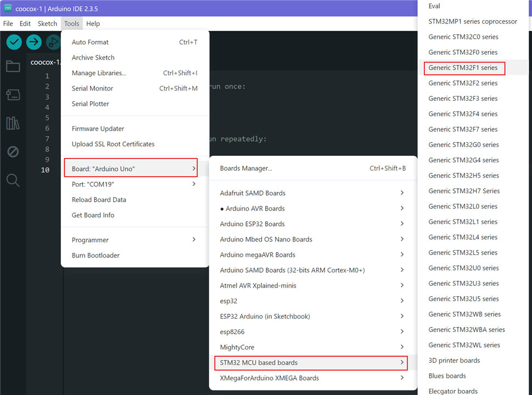Expand the MightyCore submenu
532x395 pixels.
313,347
